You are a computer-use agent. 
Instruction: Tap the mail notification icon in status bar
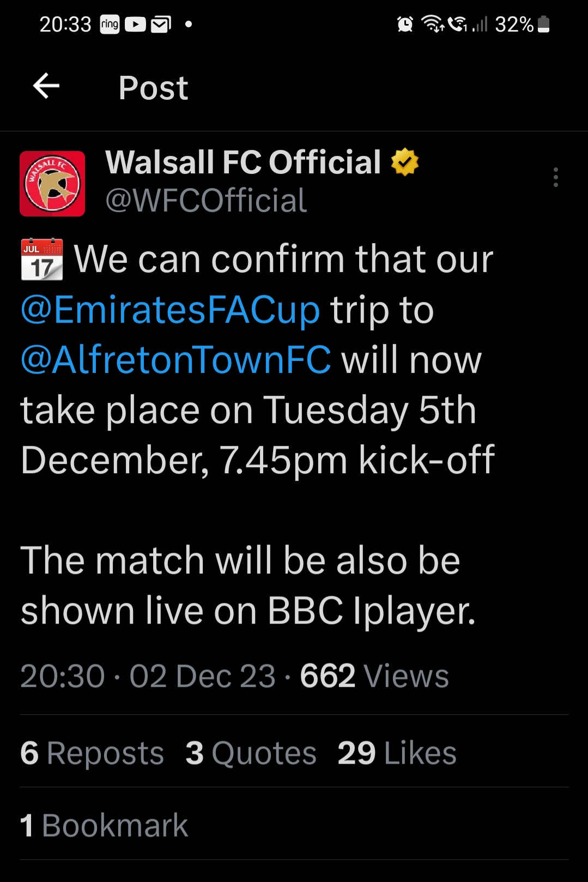click(161, 25)
